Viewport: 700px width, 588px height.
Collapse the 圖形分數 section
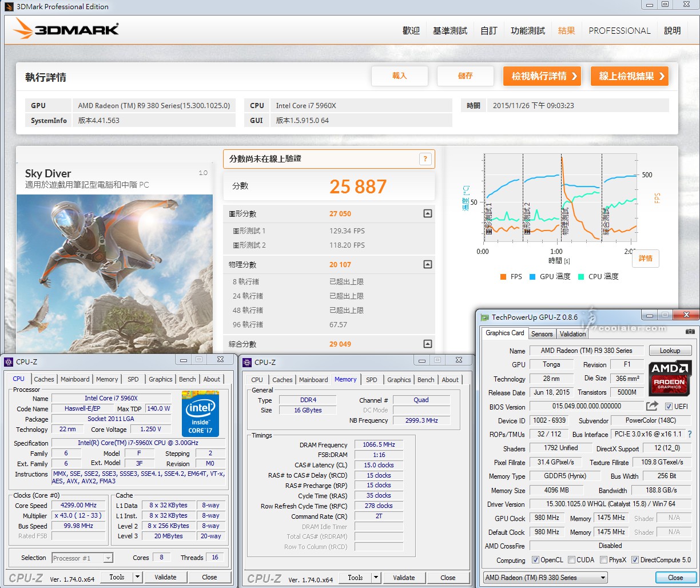(x=427, y=213)
